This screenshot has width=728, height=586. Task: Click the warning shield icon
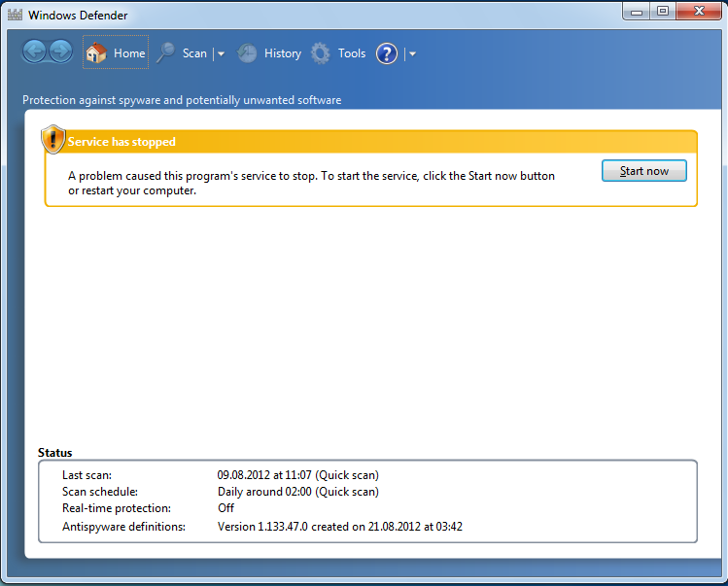[x=52, y=140]
